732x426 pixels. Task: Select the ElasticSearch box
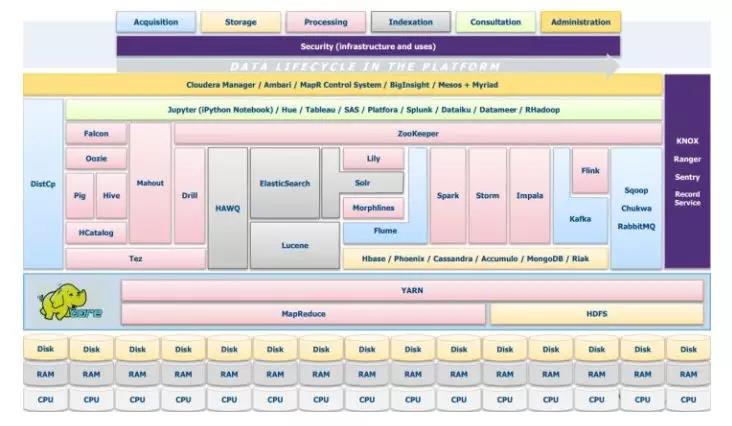[x=285, y=183]
